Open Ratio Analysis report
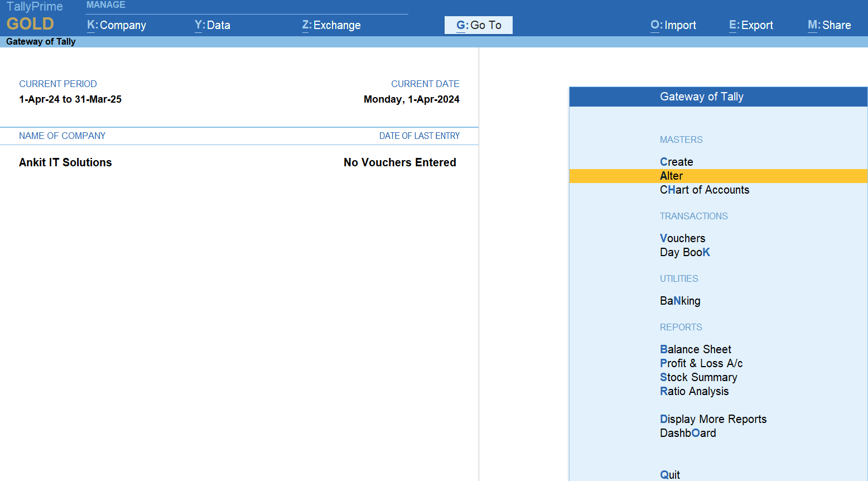This screenshot has width=868, height=481. [x=694, y=391]
